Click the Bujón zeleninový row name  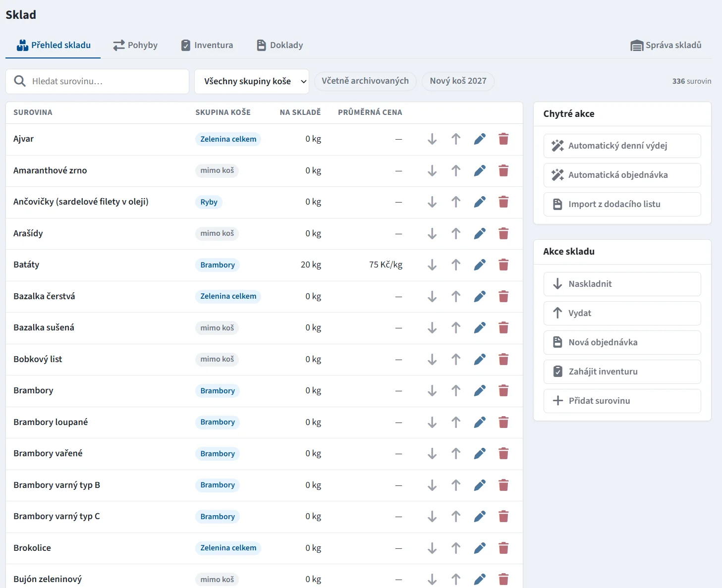click(48, 579)
